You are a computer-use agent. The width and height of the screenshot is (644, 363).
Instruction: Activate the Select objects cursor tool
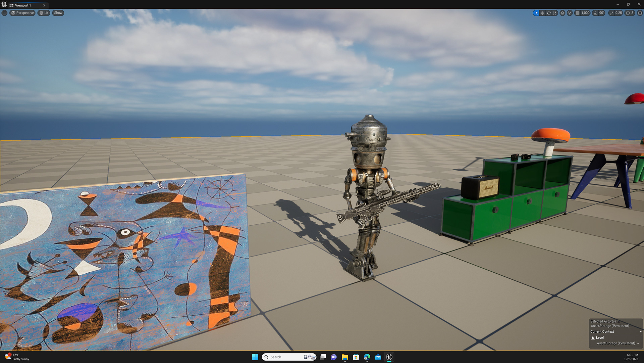536,13
